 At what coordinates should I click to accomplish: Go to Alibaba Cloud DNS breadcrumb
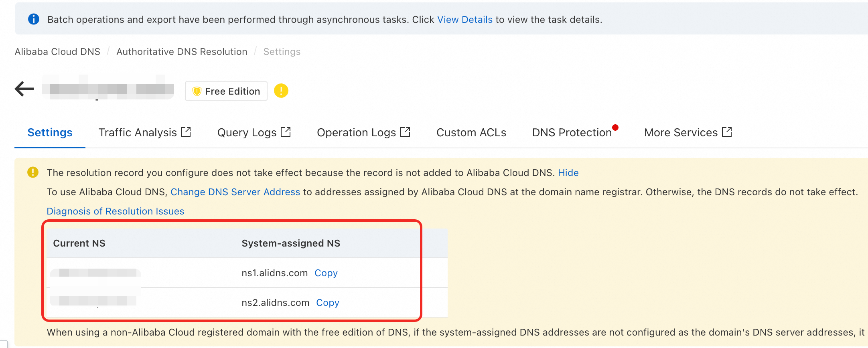click(x=57, y=52)
